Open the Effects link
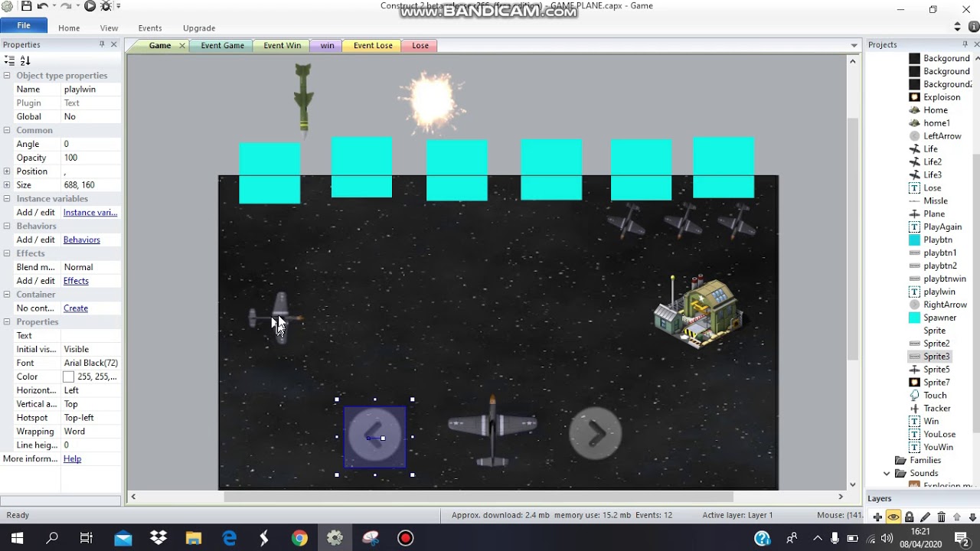Screen dimensions: 980x551 pos(76,281)
